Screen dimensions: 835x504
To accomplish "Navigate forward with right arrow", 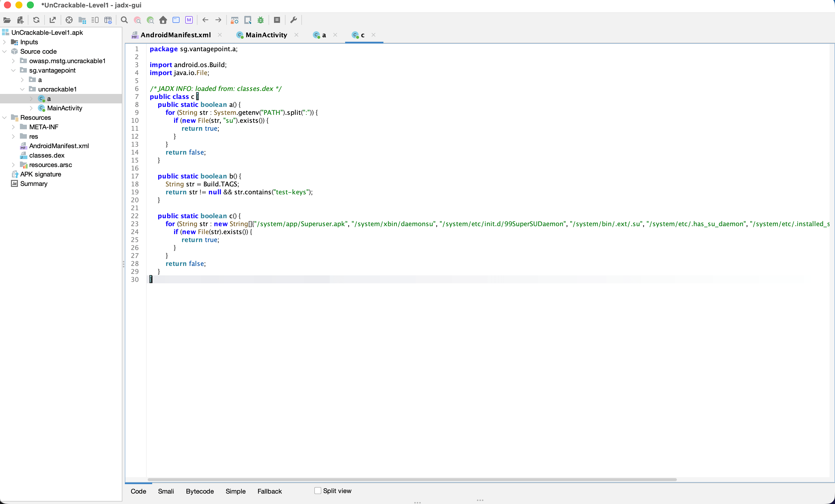I will click(219, 20).
